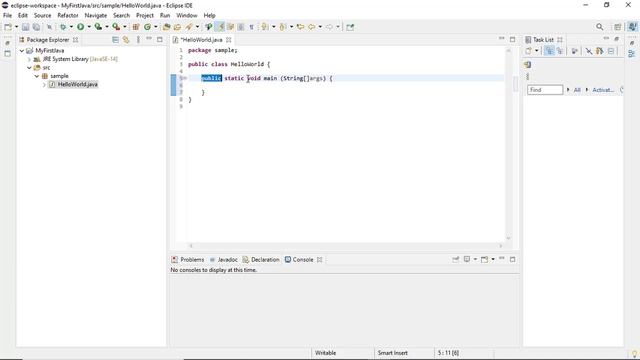
Task: Click the Forward navigation arrow icon
Action: point(329,27)
